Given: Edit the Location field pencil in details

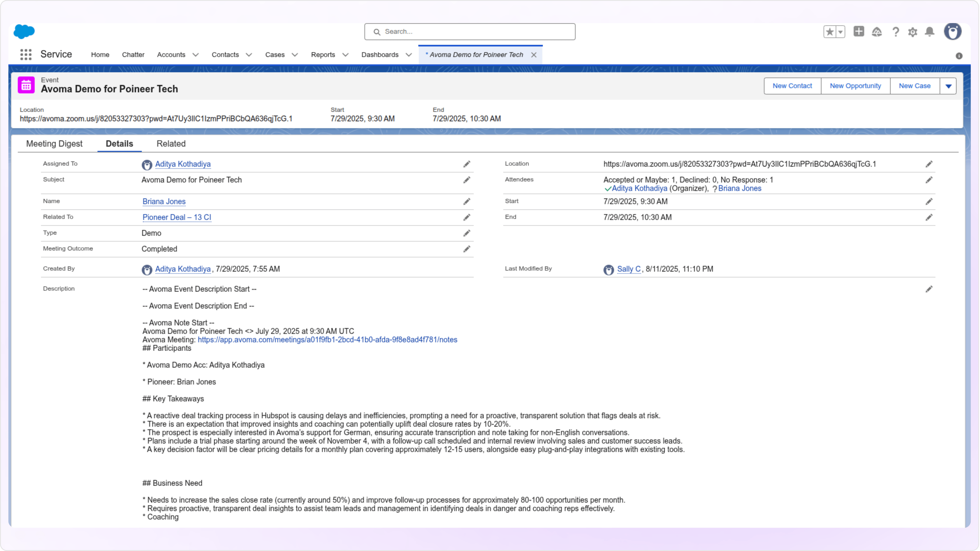Looking at the screenshot, I should click(x=929, y=164).
